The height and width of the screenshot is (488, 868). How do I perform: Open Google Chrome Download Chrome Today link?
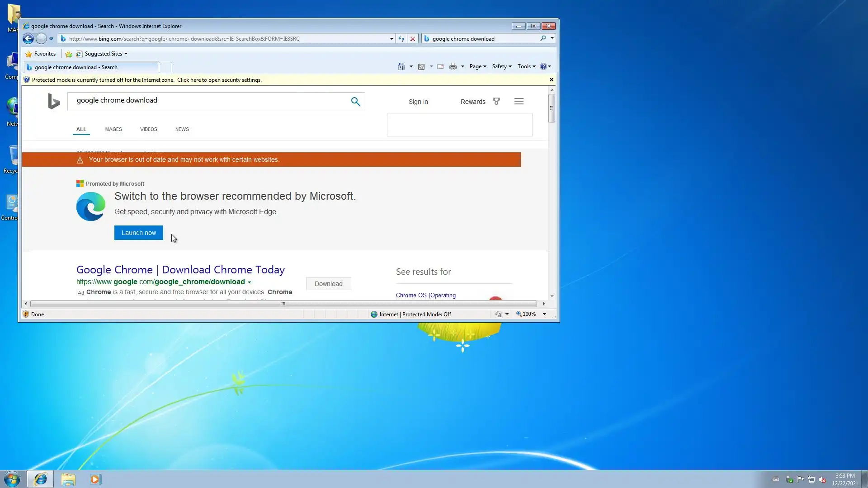click(x=180, y=270)
